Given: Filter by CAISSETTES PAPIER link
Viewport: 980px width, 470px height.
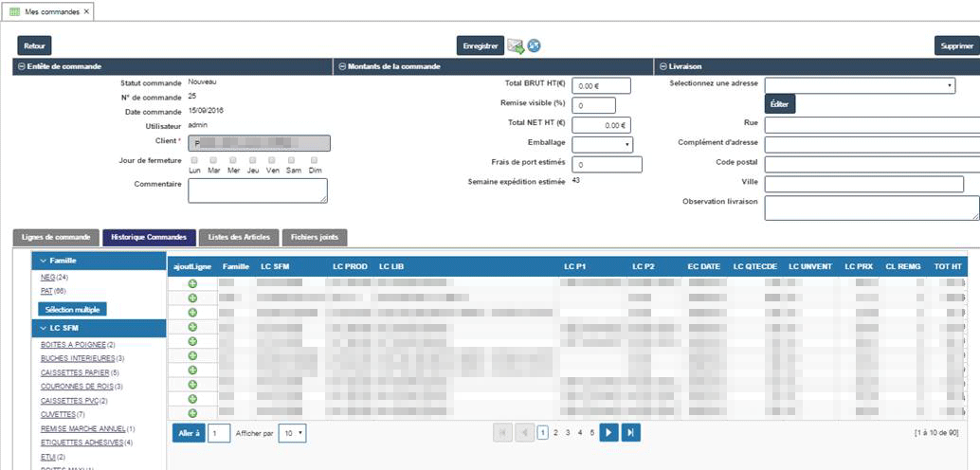Looking at the screenshot, I should click(x=75, y=372).
